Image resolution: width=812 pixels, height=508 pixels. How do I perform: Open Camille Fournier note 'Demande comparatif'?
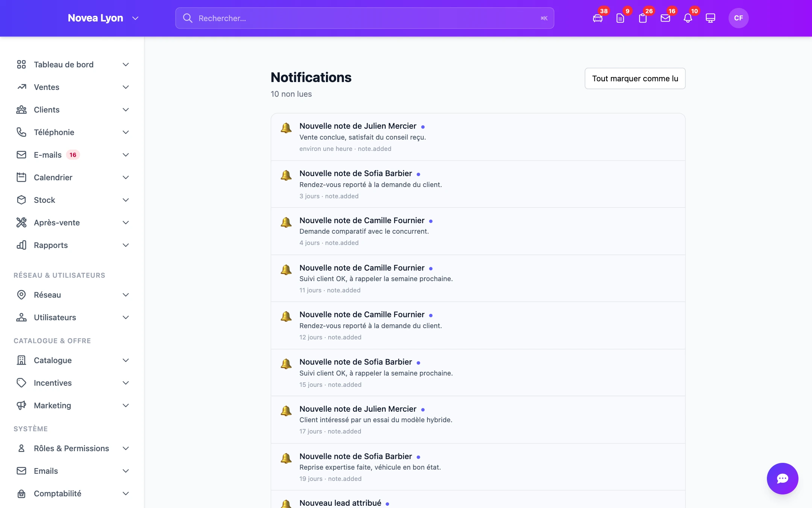tap(478, 231)
